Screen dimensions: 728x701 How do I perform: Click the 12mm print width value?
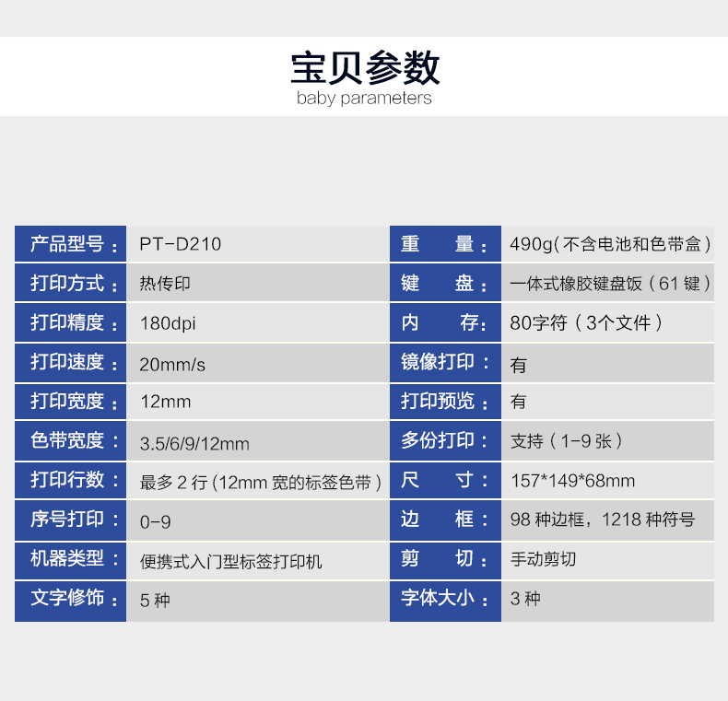point(166,402)
